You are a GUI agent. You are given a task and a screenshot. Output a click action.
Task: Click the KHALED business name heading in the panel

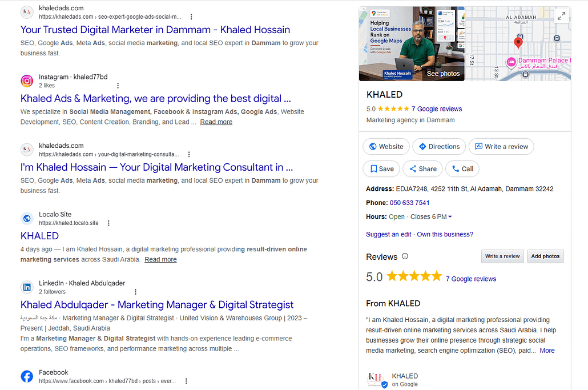point(384,95)
